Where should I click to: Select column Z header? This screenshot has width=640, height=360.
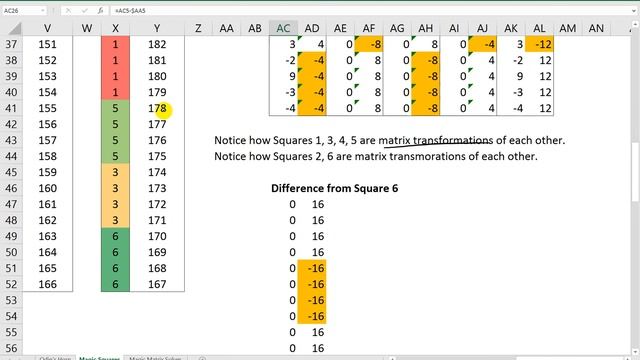point(198,28)
